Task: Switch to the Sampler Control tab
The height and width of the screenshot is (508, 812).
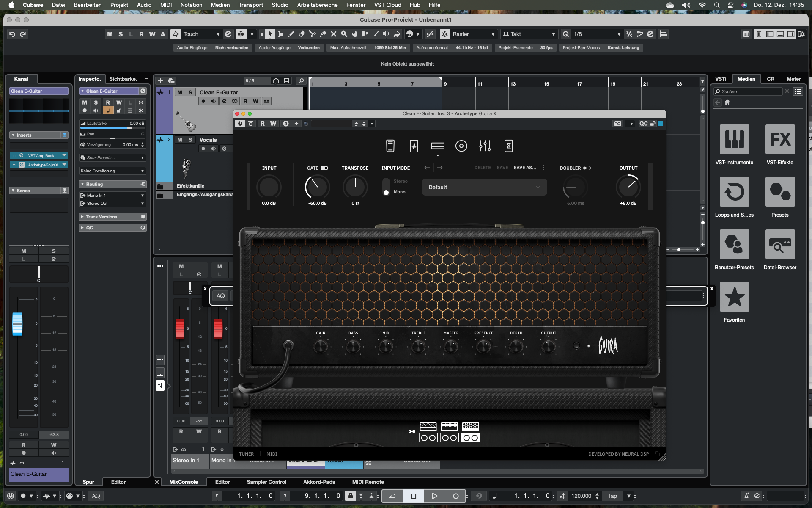Action: pyautogui.click(x=266, y=482)
